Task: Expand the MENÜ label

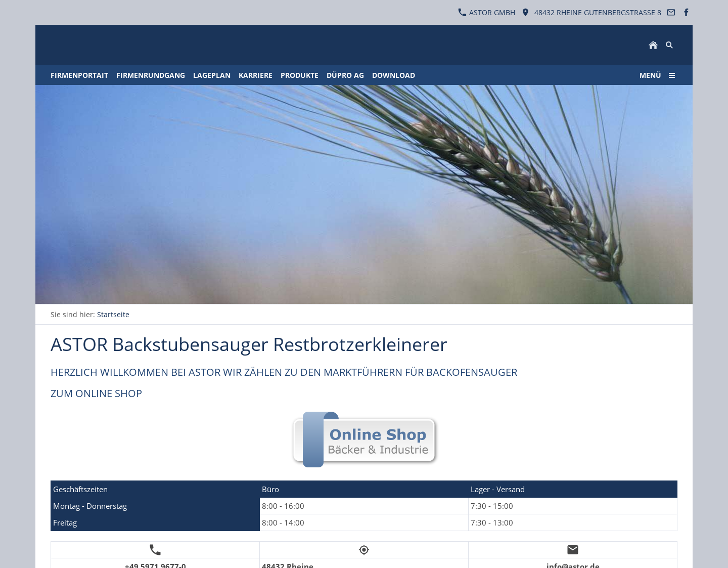Action: pos(650,75)
